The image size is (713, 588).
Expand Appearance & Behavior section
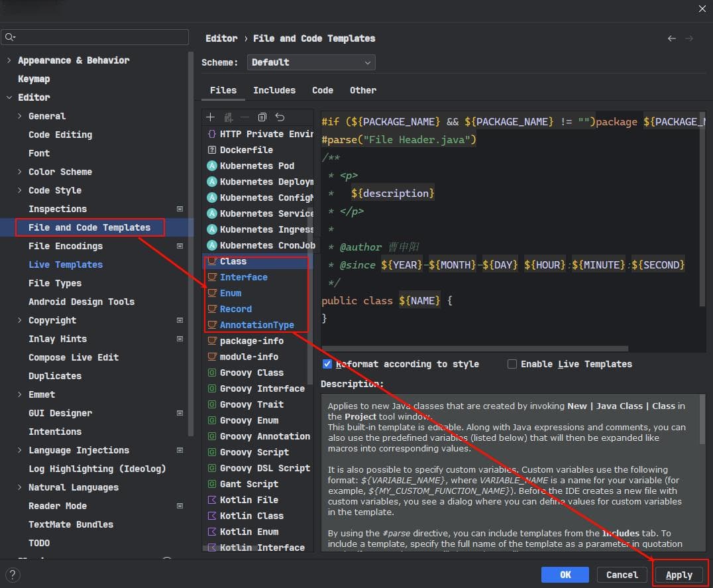pyautogui.click(x=9, y=60)
